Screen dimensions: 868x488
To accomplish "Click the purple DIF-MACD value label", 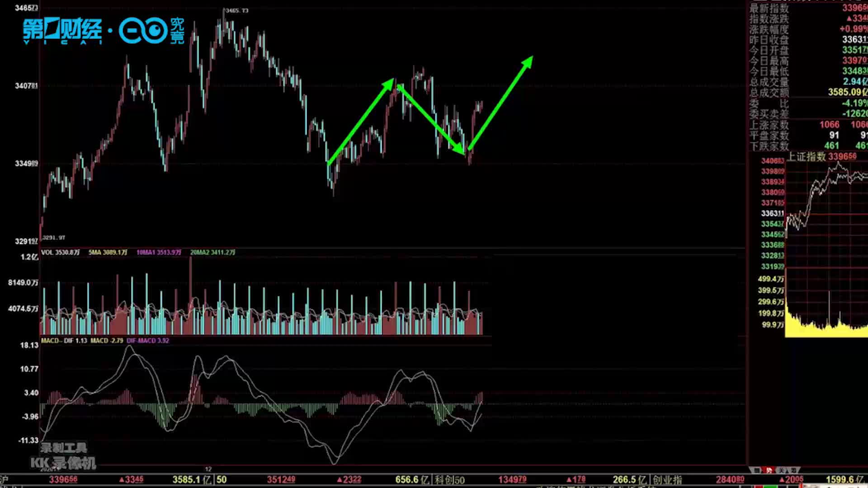I will tap(148, 340).
